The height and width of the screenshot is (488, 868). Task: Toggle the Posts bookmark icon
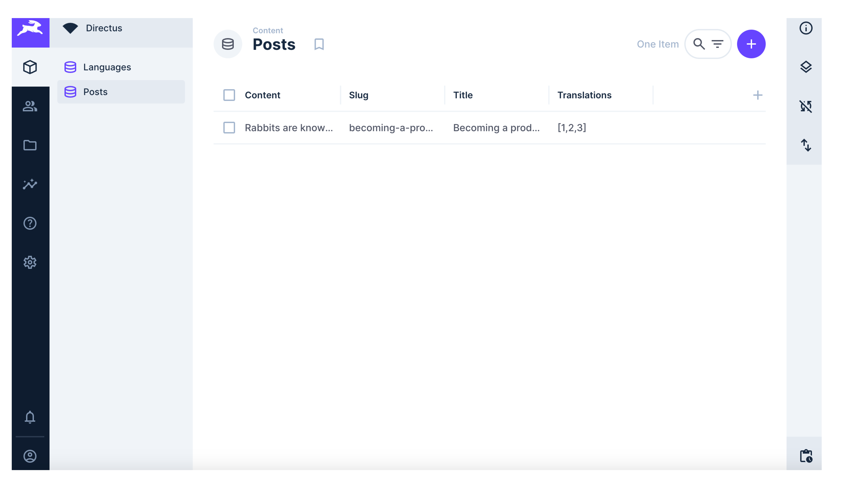(x=319, y=44)
